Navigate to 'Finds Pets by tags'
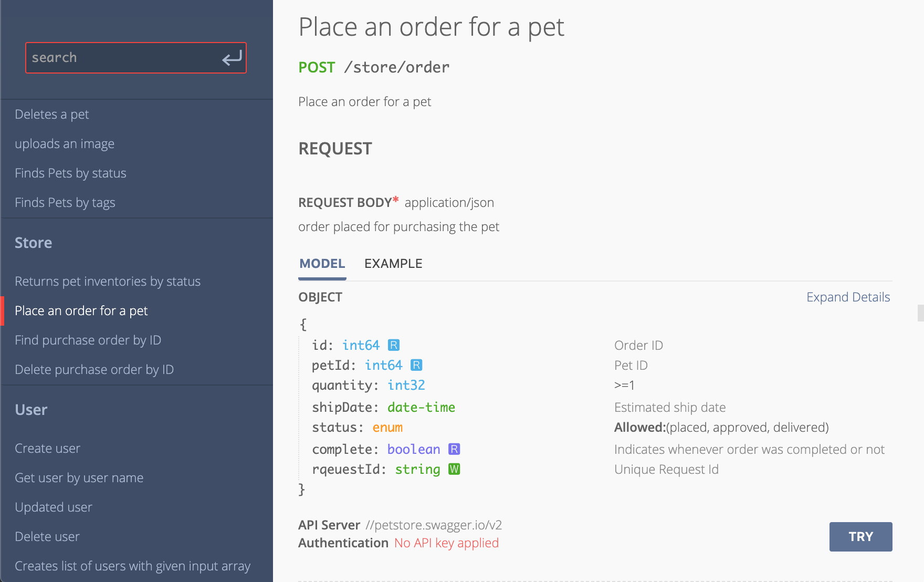Image resolution: width=924 pixels, height=582 pixels. 65,203
